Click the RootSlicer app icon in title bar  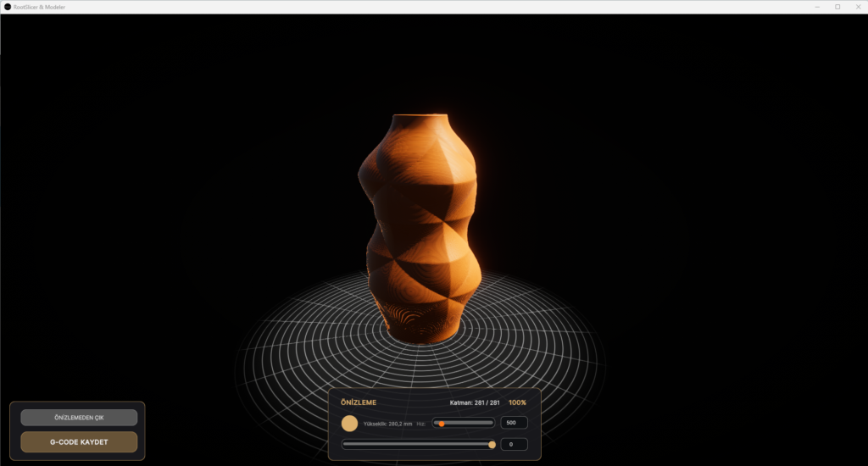click(x=8, y=7)
